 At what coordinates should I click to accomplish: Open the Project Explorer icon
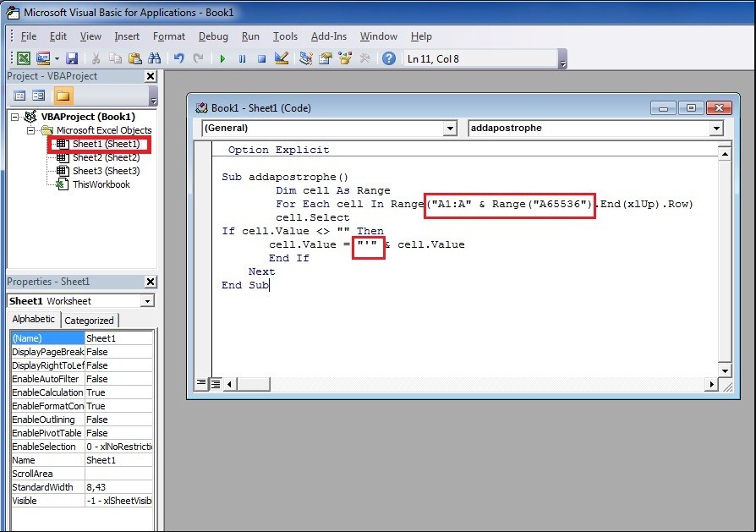pos(305,58)
